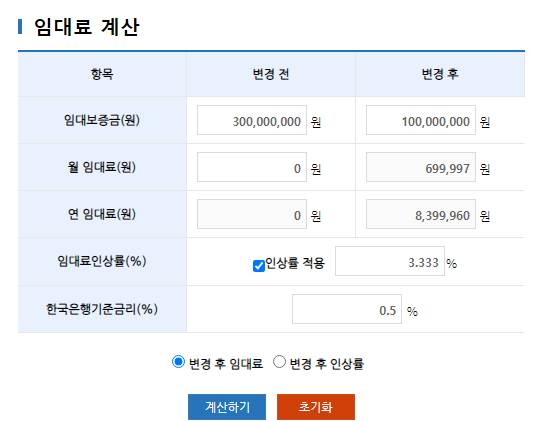The image size is (551, 421).
Task: Click the 변경 전 월 임대료 input field
Action: coord(252,167)
